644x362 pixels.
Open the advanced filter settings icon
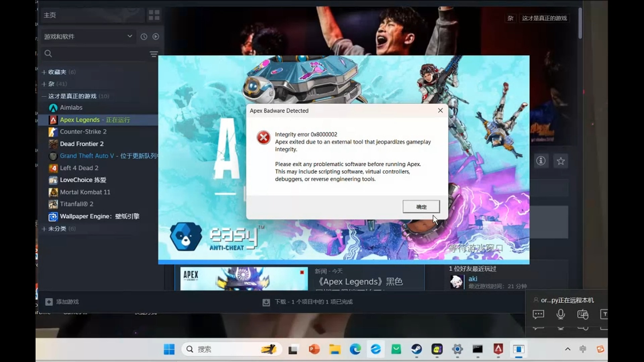154,54
